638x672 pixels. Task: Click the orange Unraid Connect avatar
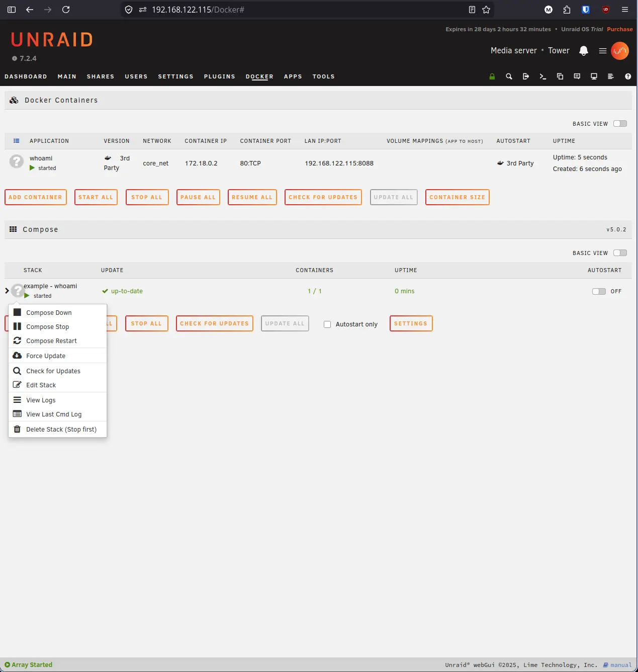coord(620,51)
